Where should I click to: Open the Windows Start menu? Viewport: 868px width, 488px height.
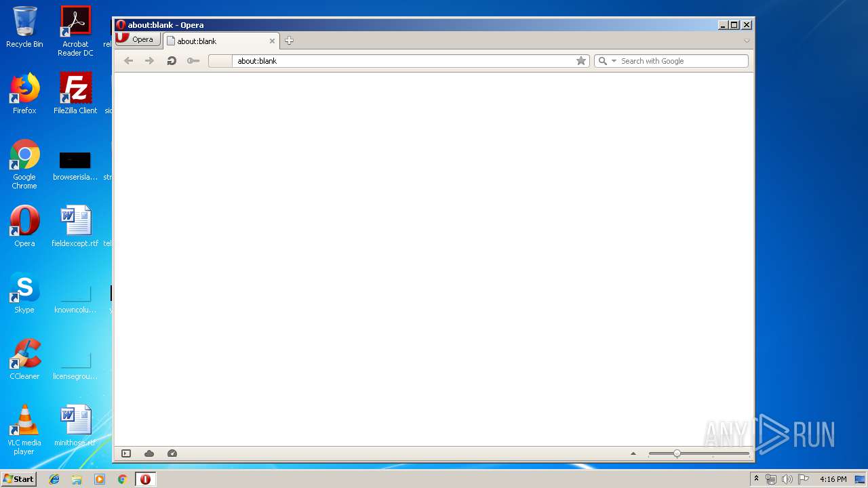point(18,479)
